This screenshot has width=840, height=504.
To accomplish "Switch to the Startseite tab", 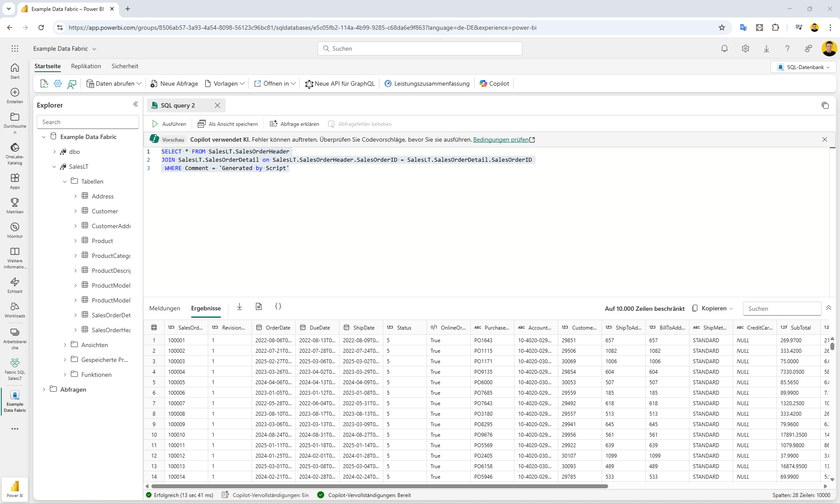I will pyautogui.click(x=48, y=66).
